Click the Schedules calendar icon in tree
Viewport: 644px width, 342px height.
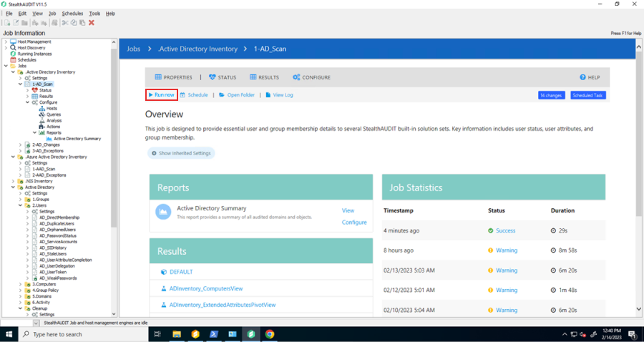click(13, 60)
